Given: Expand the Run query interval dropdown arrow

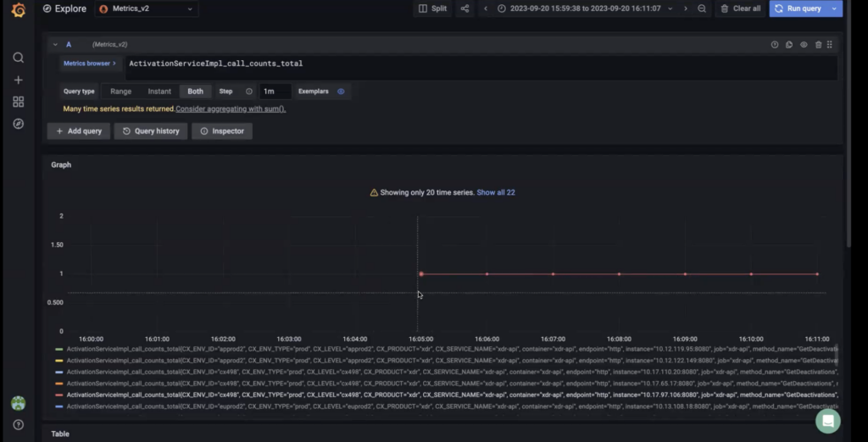Looking at the screenshot, I should click(836, 8).
